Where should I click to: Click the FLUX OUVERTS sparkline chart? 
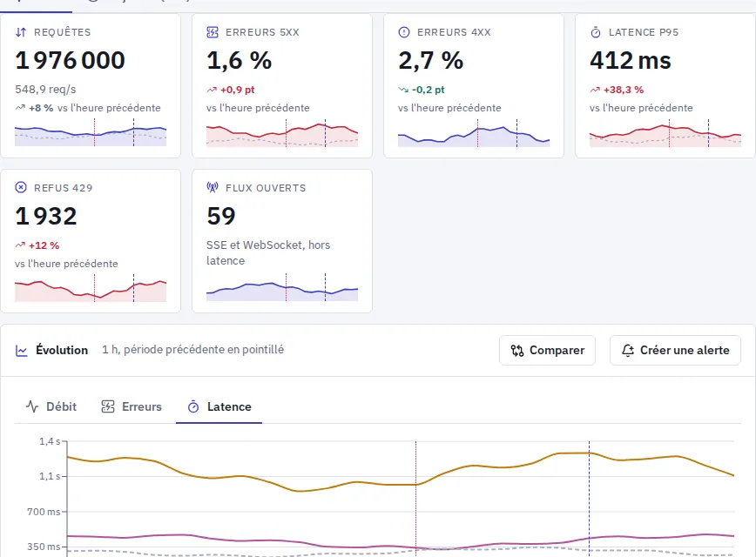point(282,288)
